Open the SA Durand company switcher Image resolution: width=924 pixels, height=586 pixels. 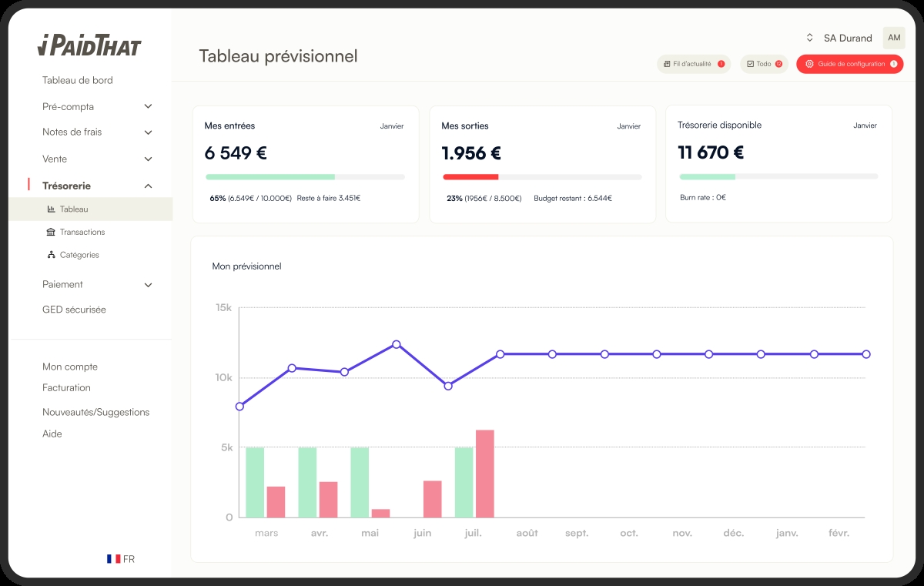839,38
